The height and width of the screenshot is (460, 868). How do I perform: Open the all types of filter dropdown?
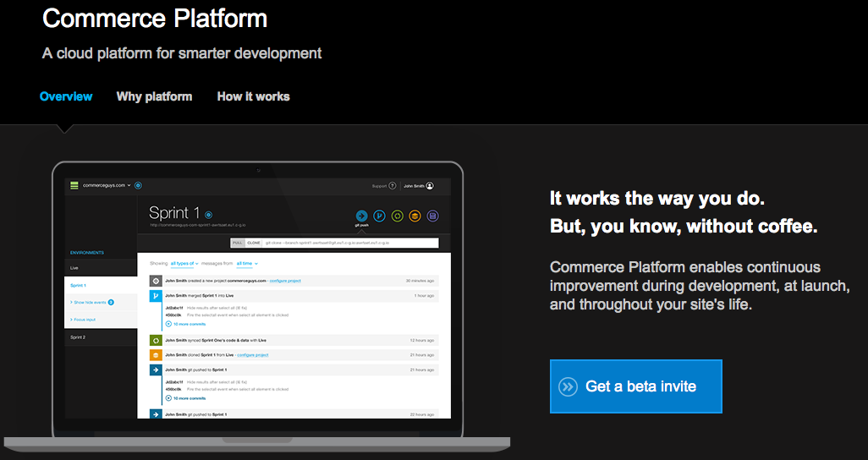184,264
